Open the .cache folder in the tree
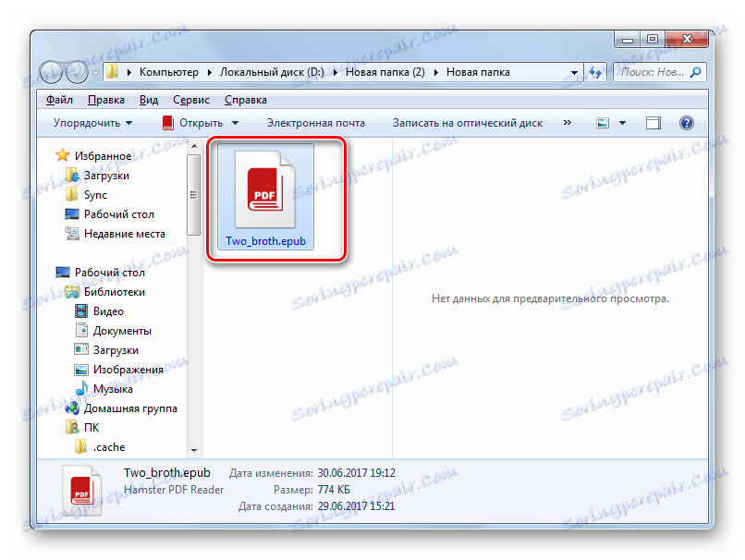Image resolution: width=745 pixels, height=560 pixels. point(109,447)
